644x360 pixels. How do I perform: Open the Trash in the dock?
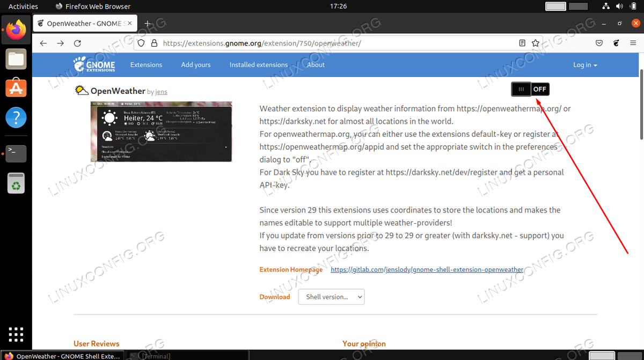tap(16, 183)
